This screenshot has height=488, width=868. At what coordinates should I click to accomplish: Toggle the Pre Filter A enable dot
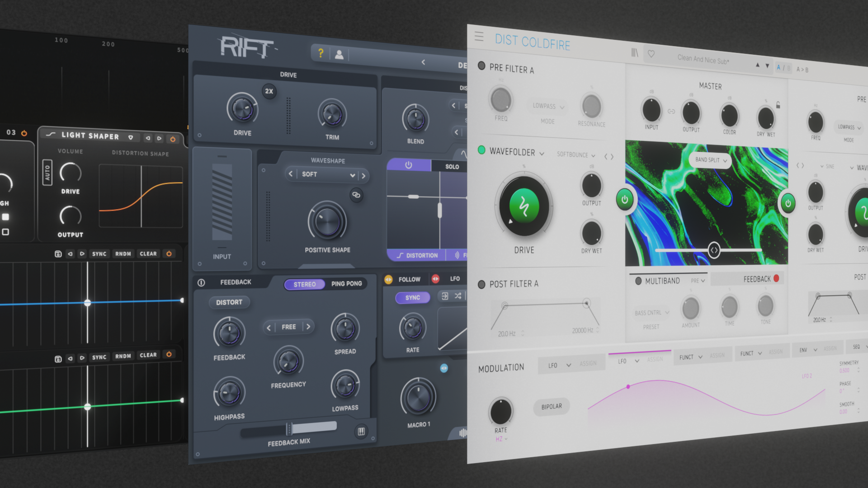point(481,66)
